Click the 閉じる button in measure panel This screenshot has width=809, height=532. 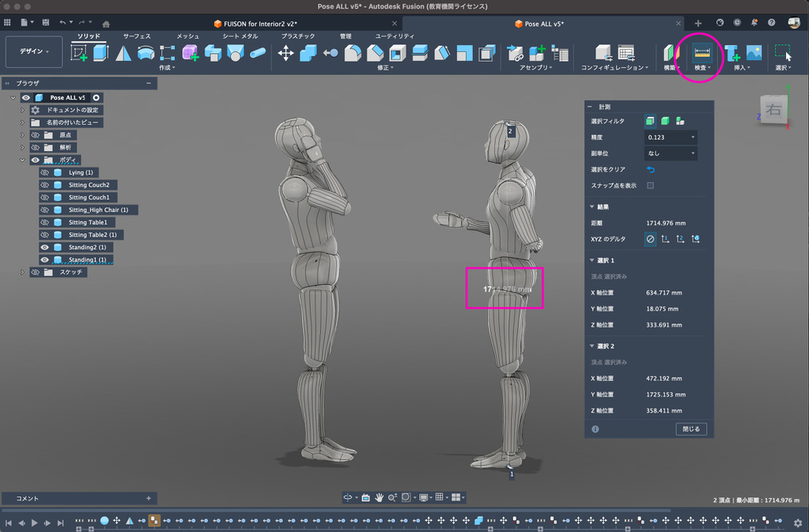click(x=691, y=429)
